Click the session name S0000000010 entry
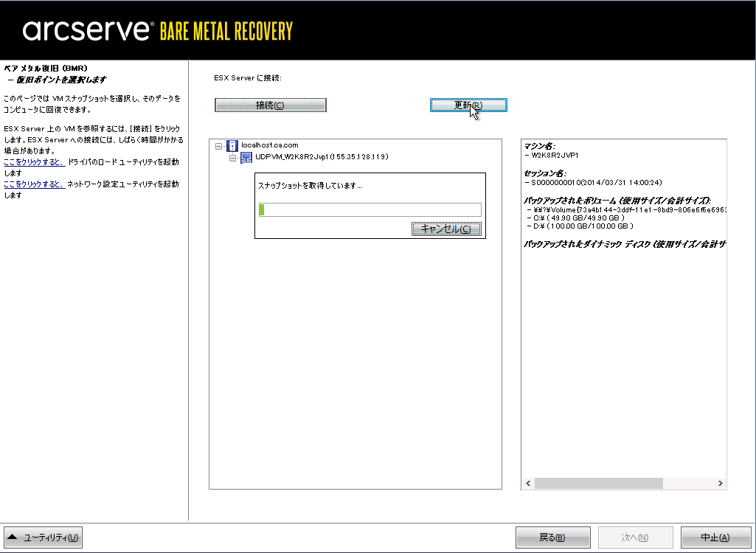Viewport: 756px width, 553px height. [597, 183]
